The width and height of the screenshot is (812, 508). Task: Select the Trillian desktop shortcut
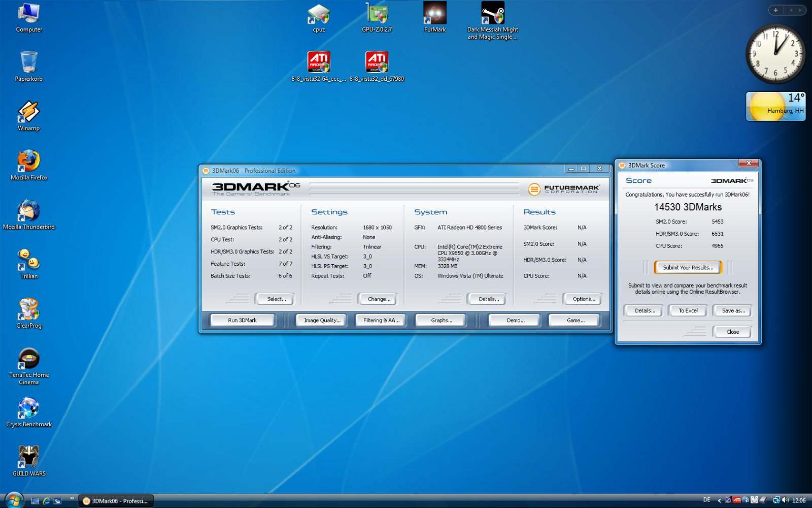point(29,264)
